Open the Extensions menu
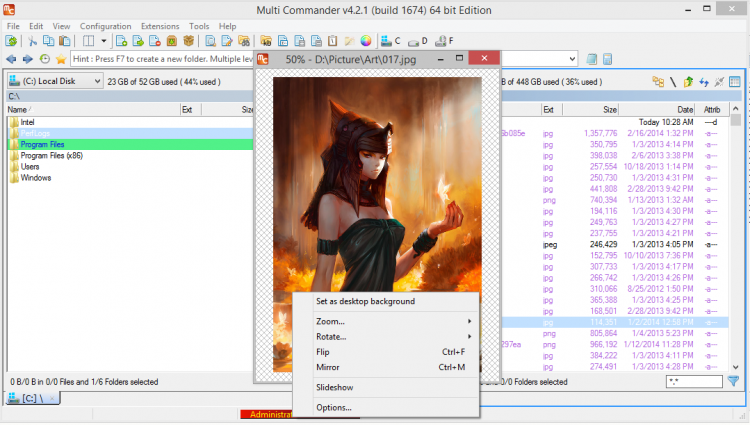750x425 pixels. pos(160,26)
